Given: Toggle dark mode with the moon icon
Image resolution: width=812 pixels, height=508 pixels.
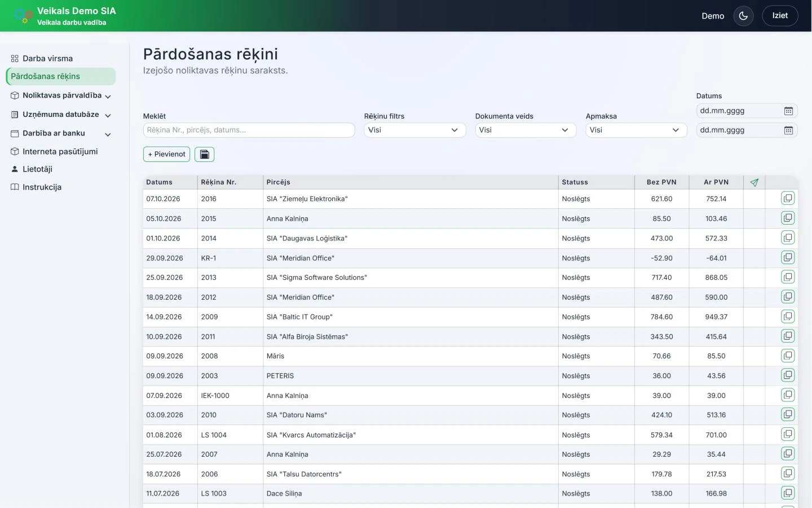Looking at the screenshot, I should [743, 16].
